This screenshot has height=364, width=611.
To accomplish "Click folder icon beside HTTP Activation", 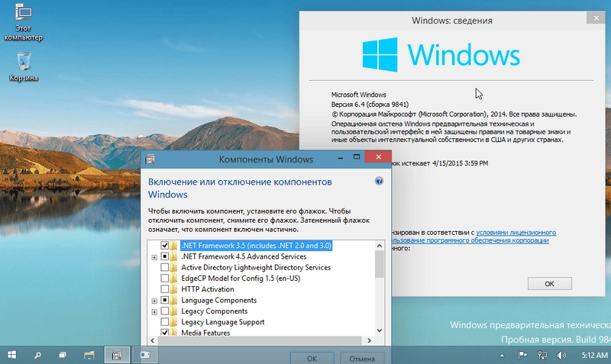I will [x=173, y=289].
